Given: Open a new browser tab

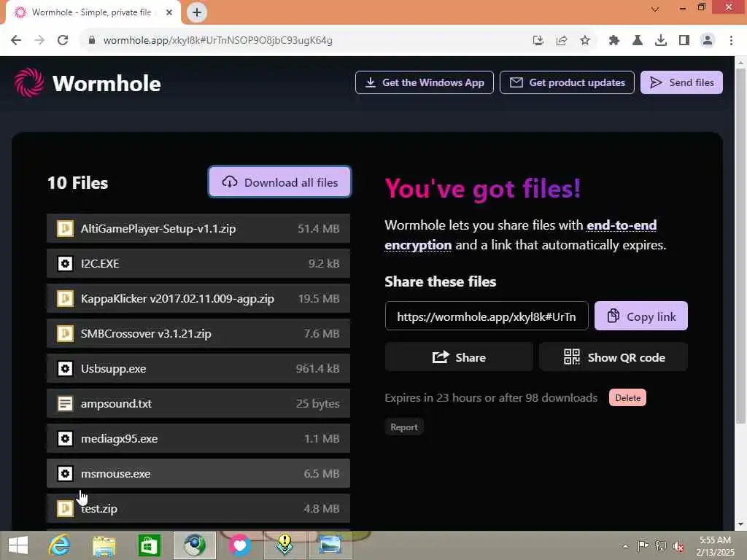Looking at the screenshot, I should point(197,12).
